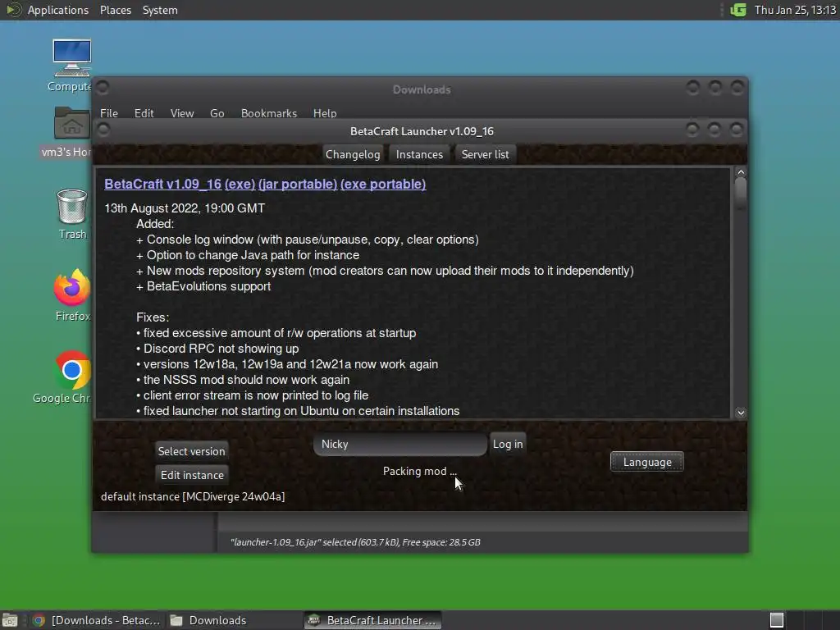Click the 'Console log window' changelog line

(308, 240)
